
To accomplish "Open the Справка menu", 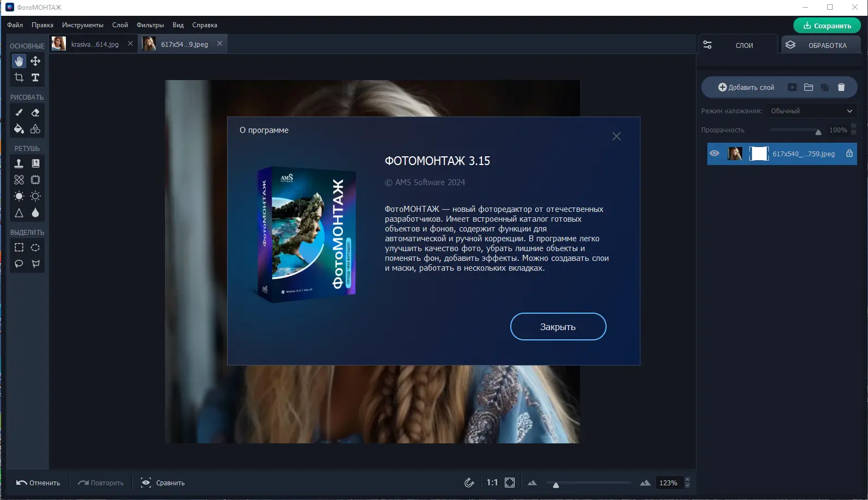I will pyautogui.click(x=205, y=25).
